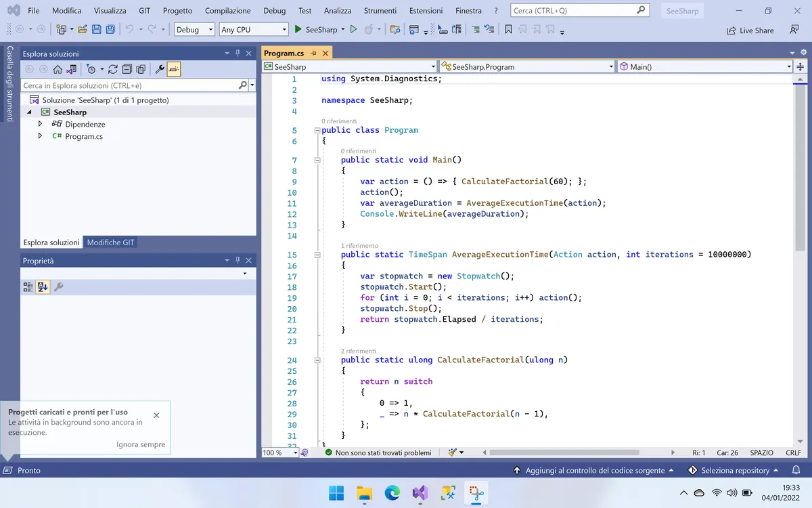Viewport: 812px width, 508px height.
Task: Expand the Program.cs tree node
Action: tap(40, 136)
